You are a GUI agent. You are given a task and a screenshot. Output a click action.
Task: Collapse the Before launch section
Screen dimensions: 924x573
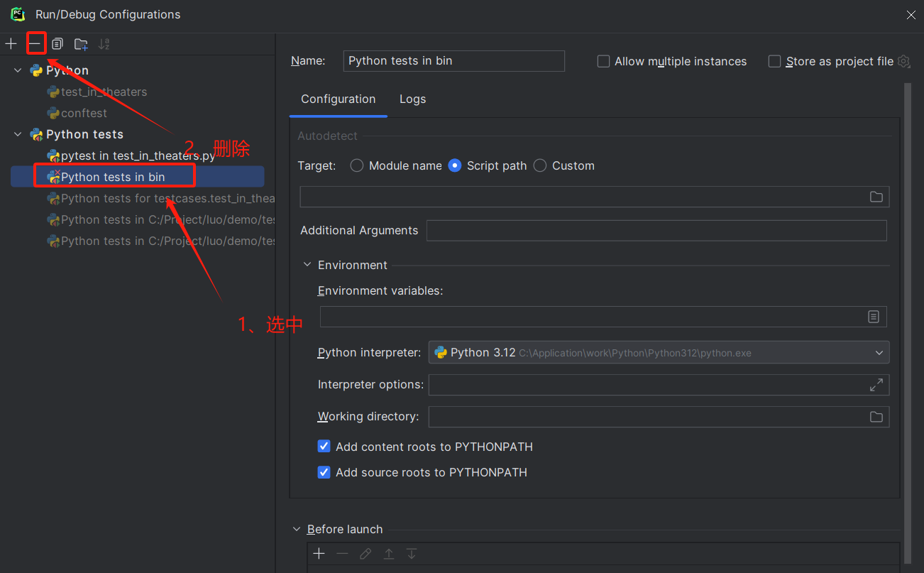click(x=297, y=529)
